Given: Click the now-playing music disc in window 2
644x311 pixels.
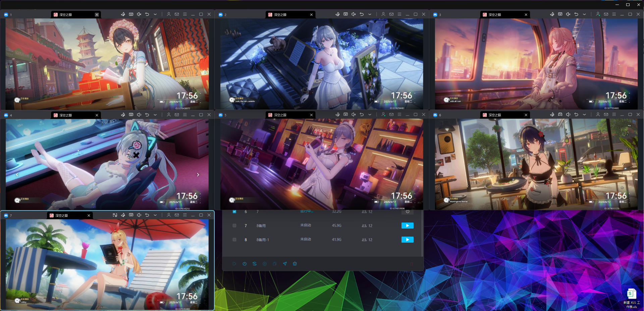Looking at the screenshot, I should 231,100.
